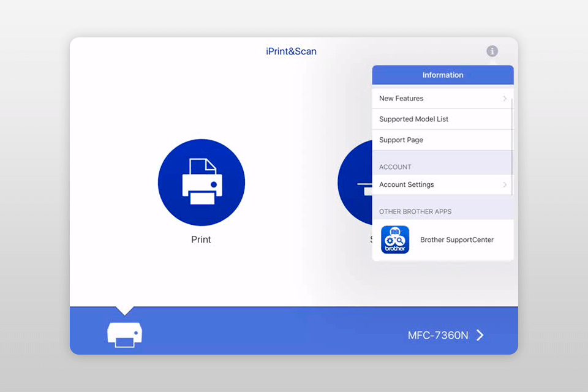Expand the Account Settings chevron
Image resolution: width=588 pixels, height=392 pixels.
505,184
